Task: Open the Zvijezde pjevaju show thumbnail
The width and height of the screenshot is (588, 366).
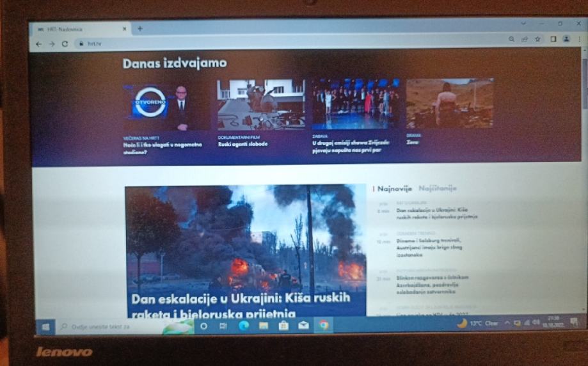Action: pyautogui.click(x=356, y=104)
